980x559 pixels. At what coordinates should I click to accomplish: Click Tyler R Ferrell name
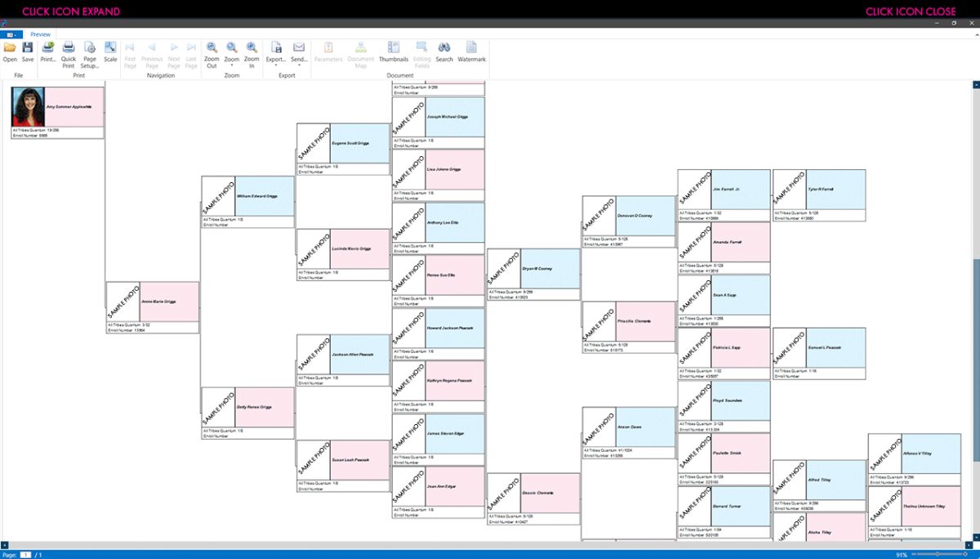pos(821,189)
